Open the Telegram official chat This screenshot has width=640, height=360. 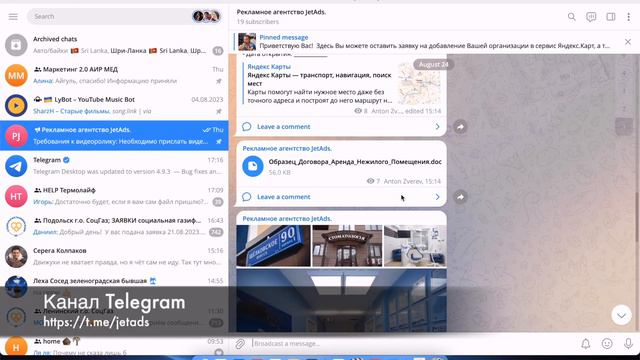tap(114, 166)
